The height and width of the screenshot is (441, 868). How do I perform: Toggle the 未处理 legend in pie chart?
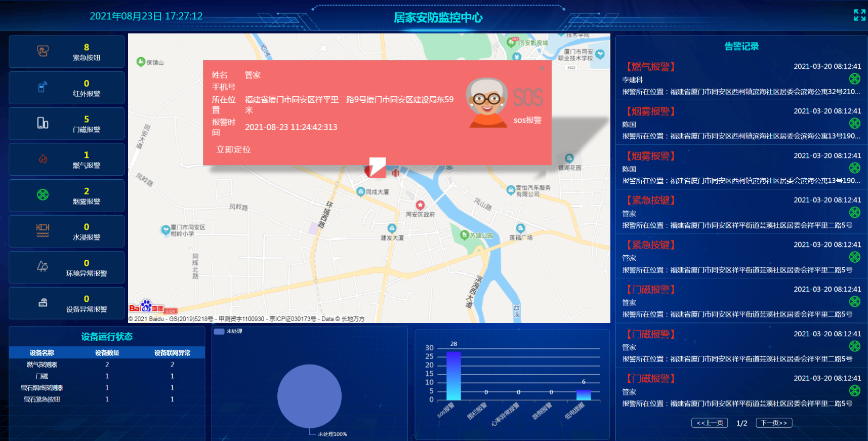pos(219,332)
